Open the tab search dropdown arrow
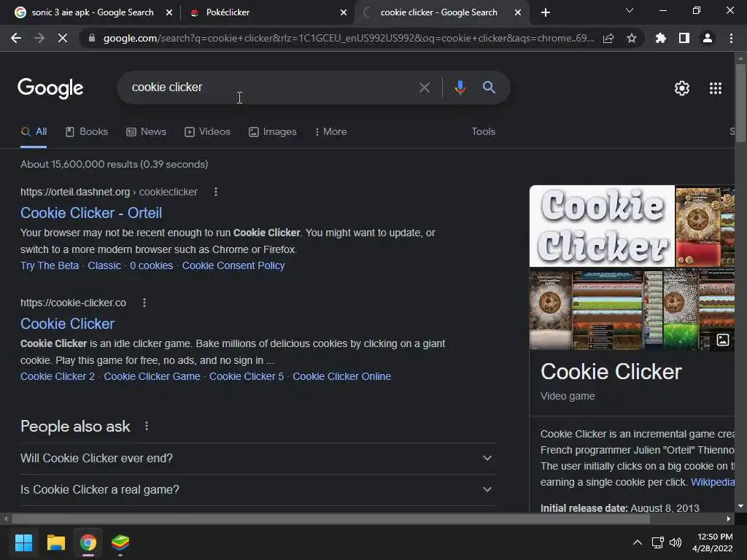 (630, 10)
